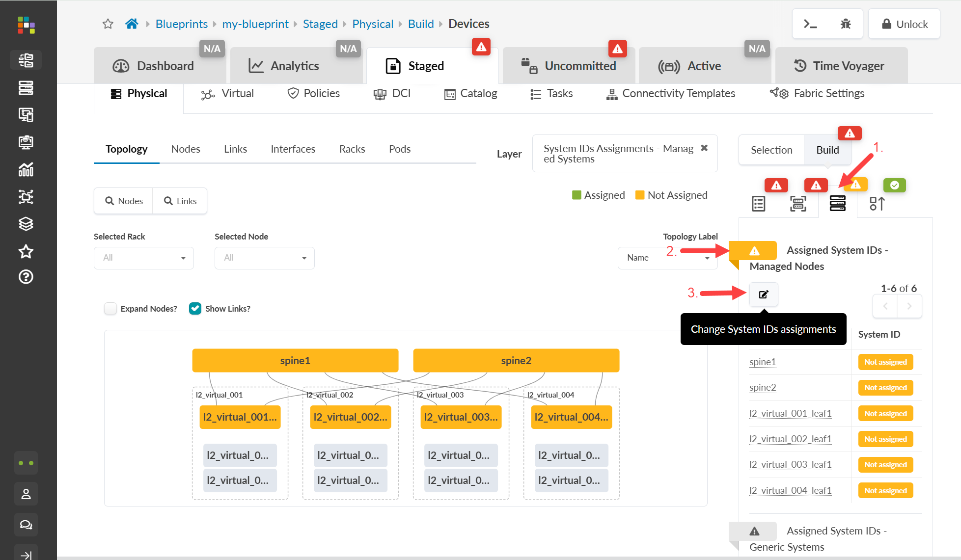Open the Racks tab
The width and height of the screenshot is (961, 560).
[x=352, y=149]
